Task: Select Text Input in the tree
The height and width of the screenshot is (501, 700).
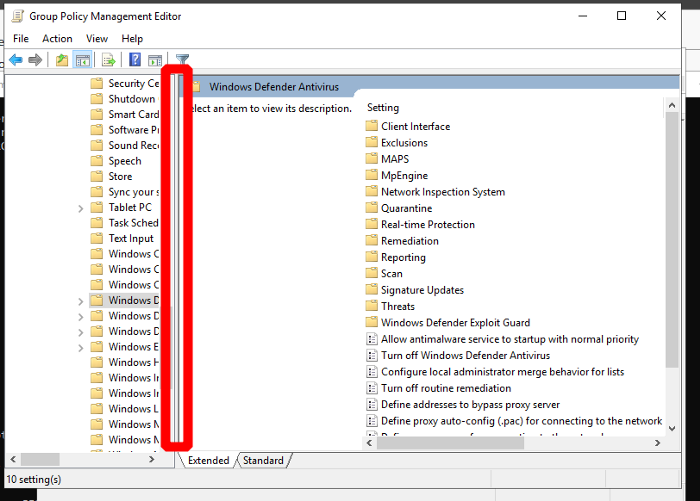Action: [x=131, y=238]
